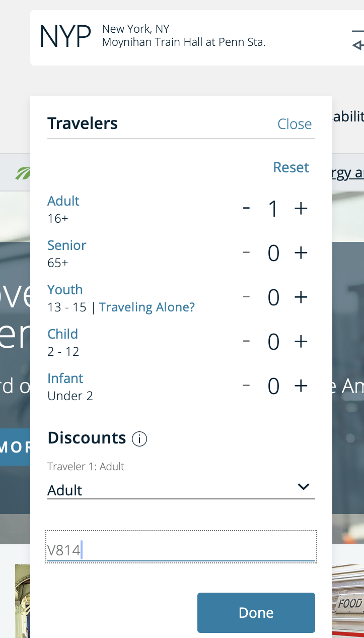
Task: Click the Adult discount chevron arrow
Action: (x=303, y=487)
